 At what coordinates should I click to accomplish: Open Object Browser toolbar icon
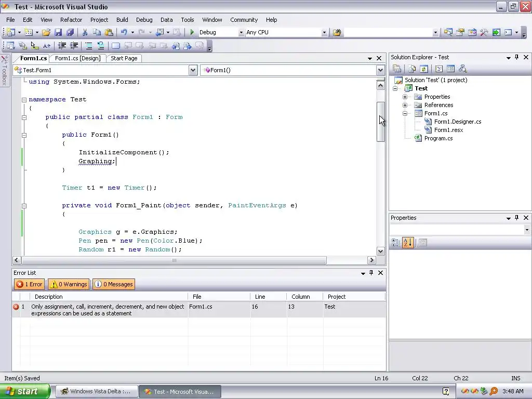(472, 32)
